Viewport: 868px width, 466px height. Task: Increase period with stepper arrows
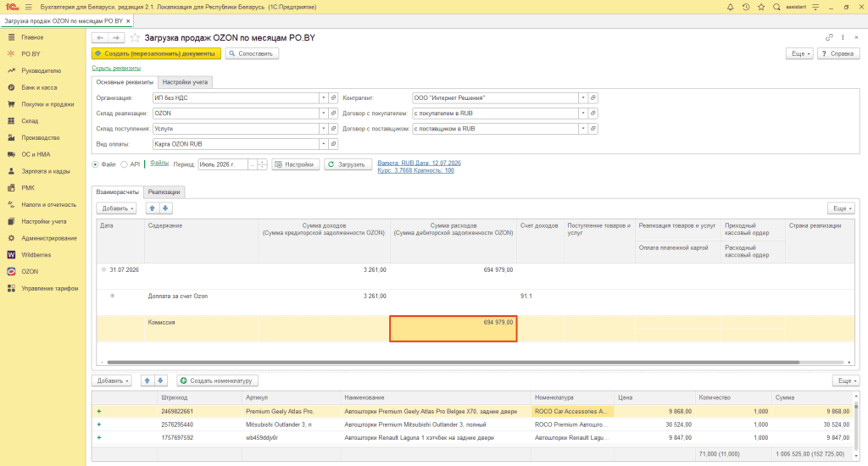263,162
